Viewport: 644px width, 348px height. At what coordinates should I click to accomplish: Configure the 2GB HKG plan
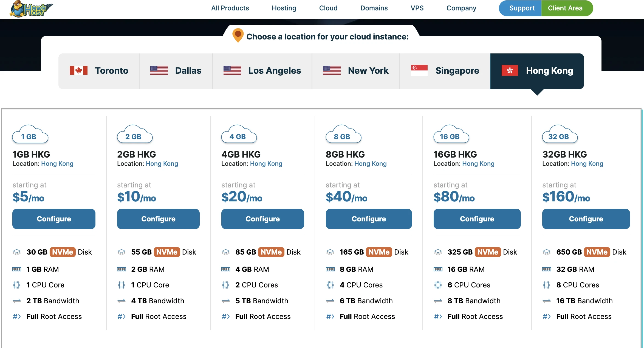(158, 219)
